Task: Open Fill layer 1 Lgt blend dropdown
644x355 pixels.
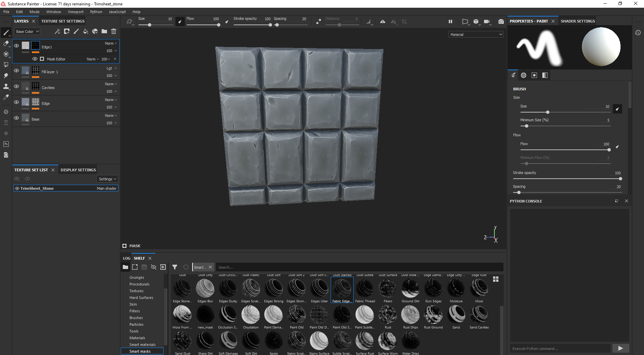Action: [112, 68]
